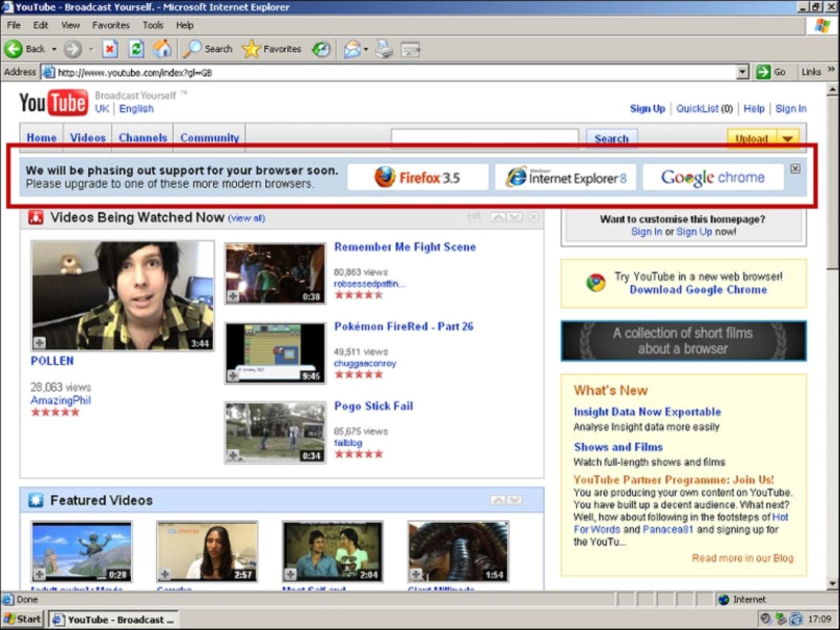This screenshot has width=840, height=630.
Task: Open the Search sidebar icon
Action: click(194, 48)
